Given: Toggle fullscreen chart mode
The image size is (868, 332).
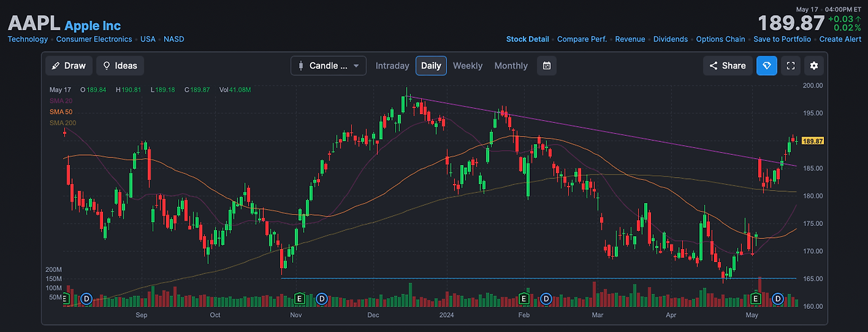Looking at the screenshot, I should pos(790,66).
